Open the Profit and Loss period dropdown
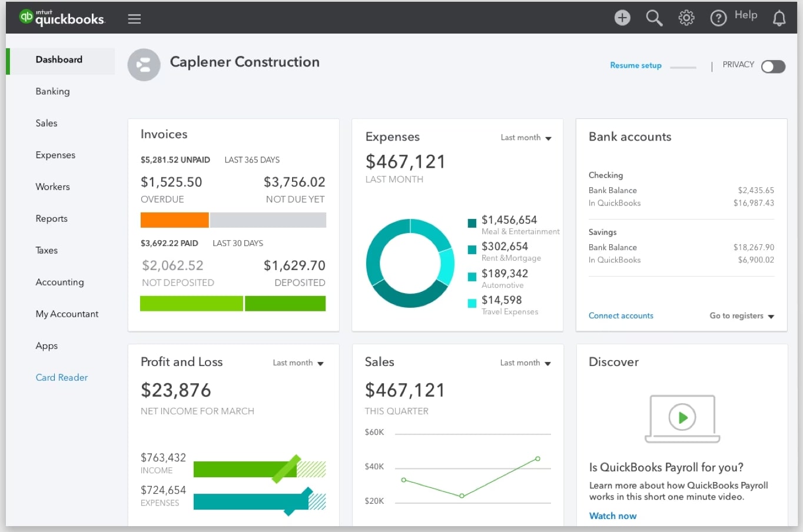 [x=298, y=363]
